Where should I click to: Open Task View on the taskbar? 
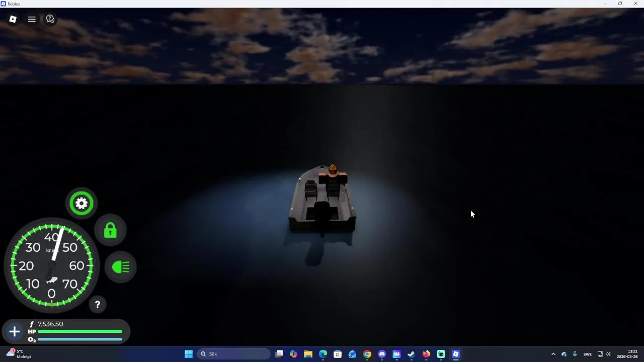pos(279,354)
